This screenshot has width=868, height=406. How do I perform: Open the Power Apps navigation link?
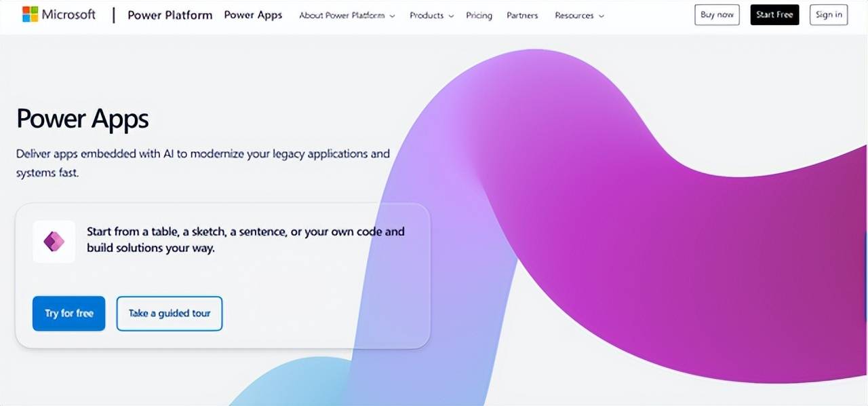(x=253, y=15)
